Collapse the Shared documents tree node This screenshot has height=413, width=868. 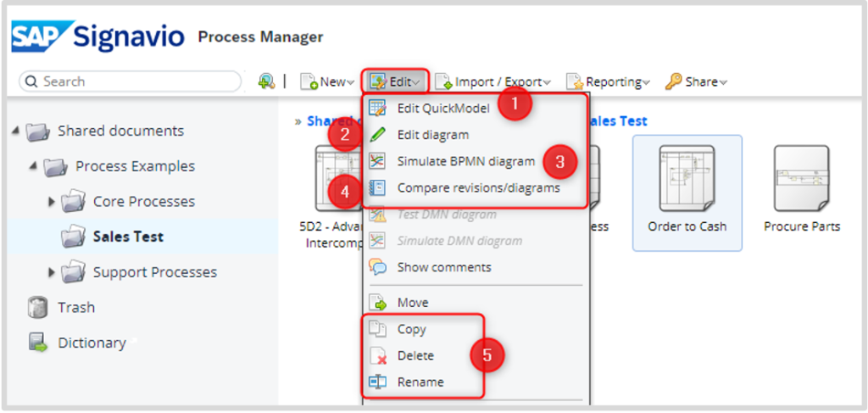click(x=15, y=131)
